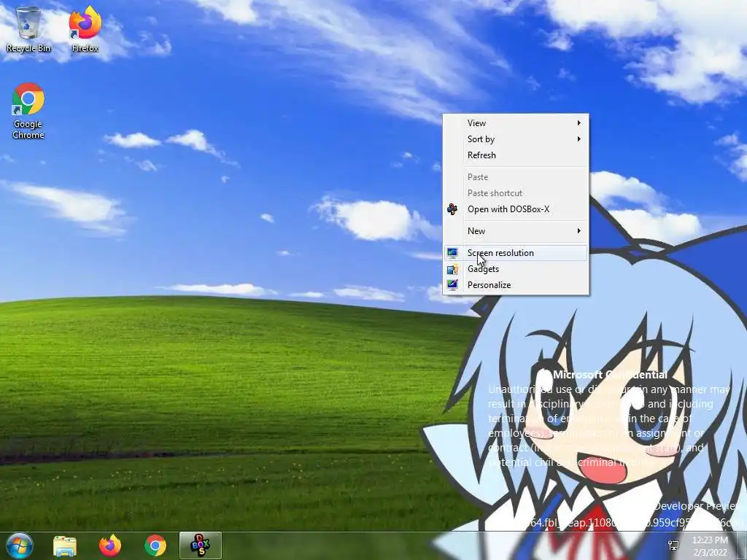The height and width of the screenshot is (560, 747).
Task: Expand the New submenu
Action: click(x=516, y=231)
